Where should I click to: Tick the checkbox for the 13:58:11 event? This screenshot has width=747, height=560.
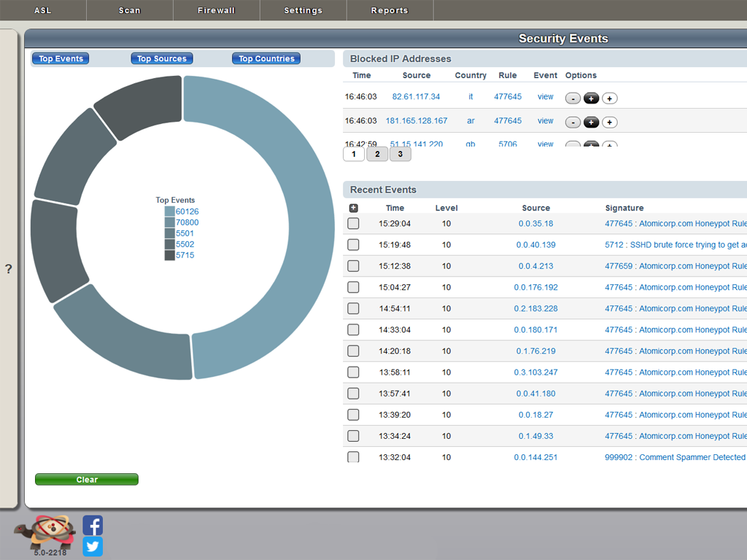(x=353, y=372)
